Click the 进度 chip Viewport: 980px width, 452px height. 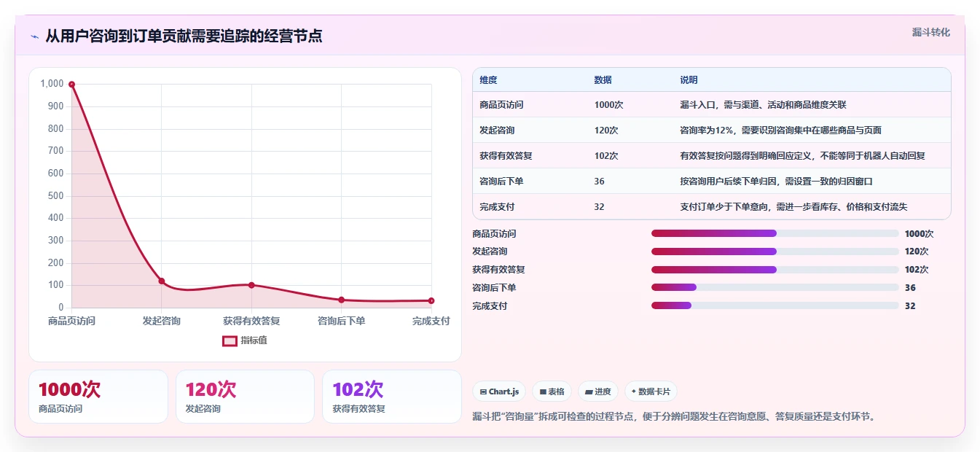click(597, 391)
